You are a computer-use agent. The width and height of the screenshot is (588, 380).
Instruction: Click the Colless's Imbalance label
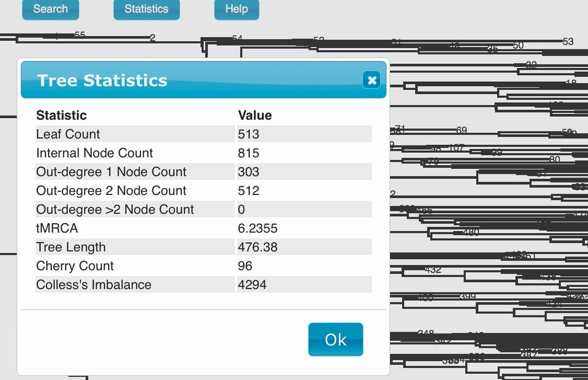[x=94, y=284]
